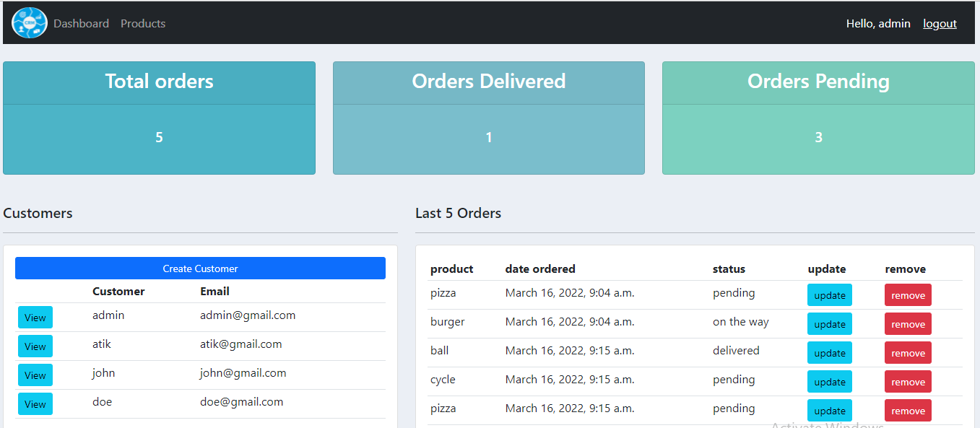The width and height of the screenshot is (980, 428).
Task: Update the burger order on the way
Action: (x=829, y=323)
